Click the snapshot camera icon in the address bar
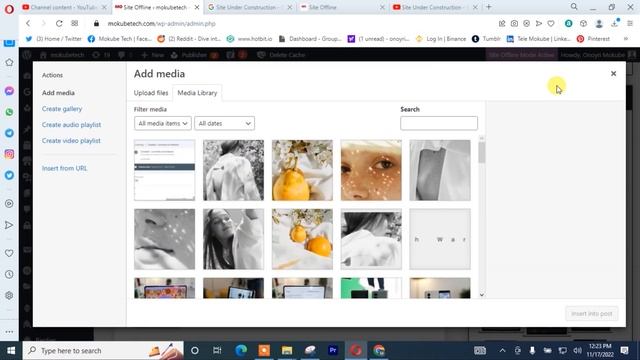This screenshot has width=640, height=360. click(514, 24)
